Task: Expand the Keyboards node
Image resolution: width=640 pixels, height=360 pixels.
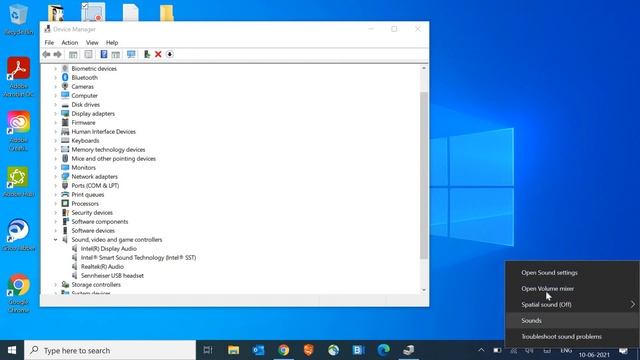Action: coord(56,140)
